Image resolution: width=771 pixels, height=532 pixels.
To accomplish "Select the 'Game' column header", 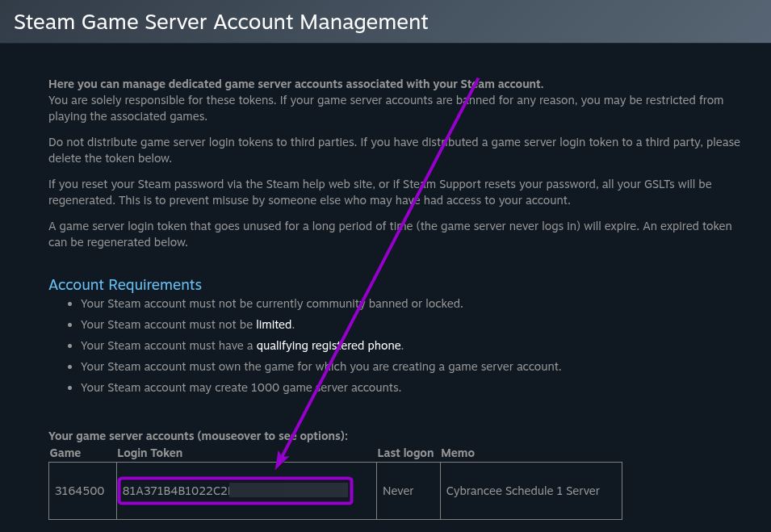I will click(x=65, y=453).
